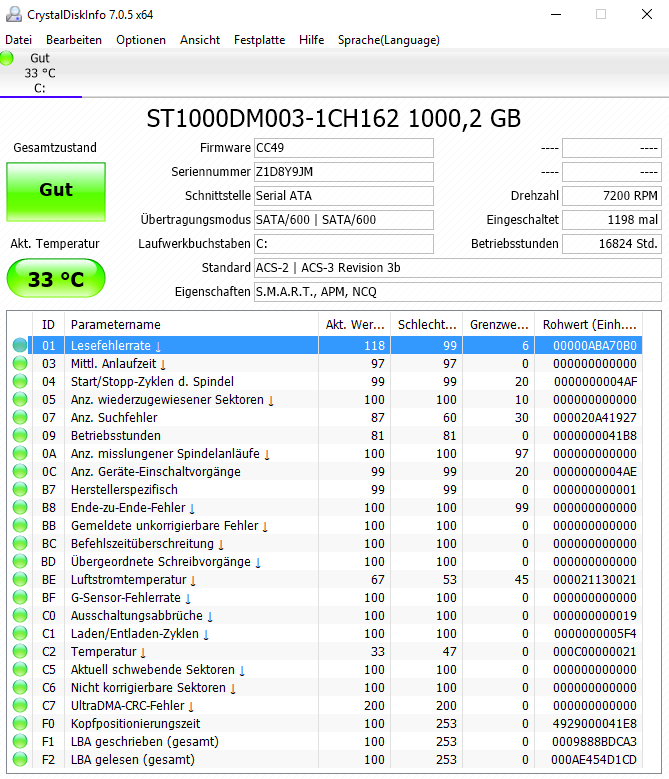This screenshot has width=669, height=779.
Task: Click the Übertragungsmodus field SATA/600
Action: [x=344, y=220]
